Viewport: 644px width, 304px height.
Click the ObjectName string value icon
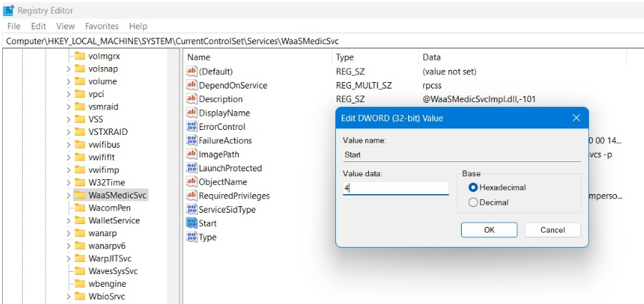192,182
